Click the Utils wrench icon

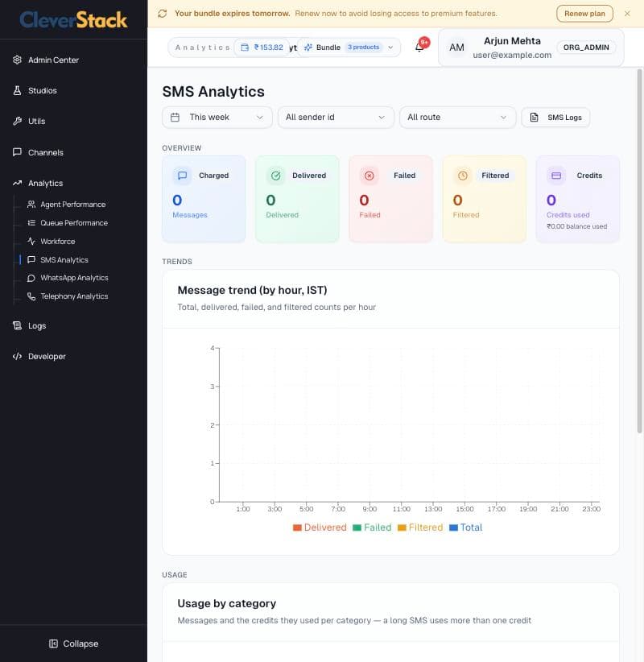coord(17,121)
